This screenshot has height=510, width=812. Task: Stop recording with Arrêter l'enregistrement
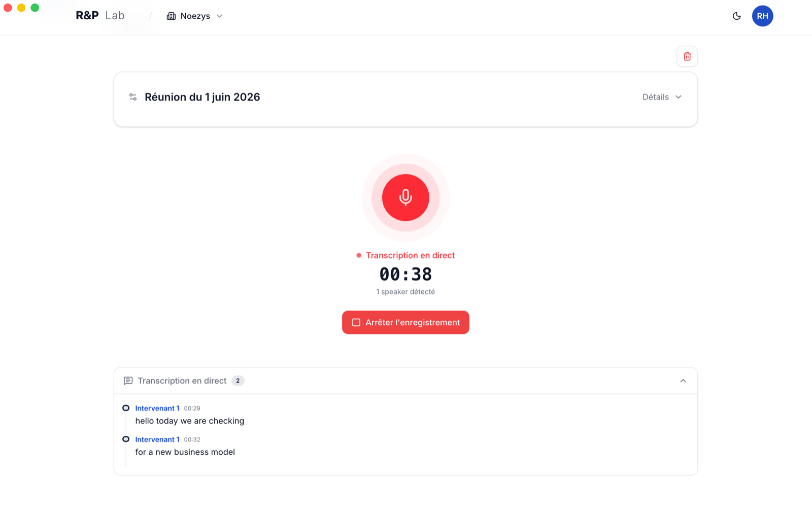pos(405,322)
